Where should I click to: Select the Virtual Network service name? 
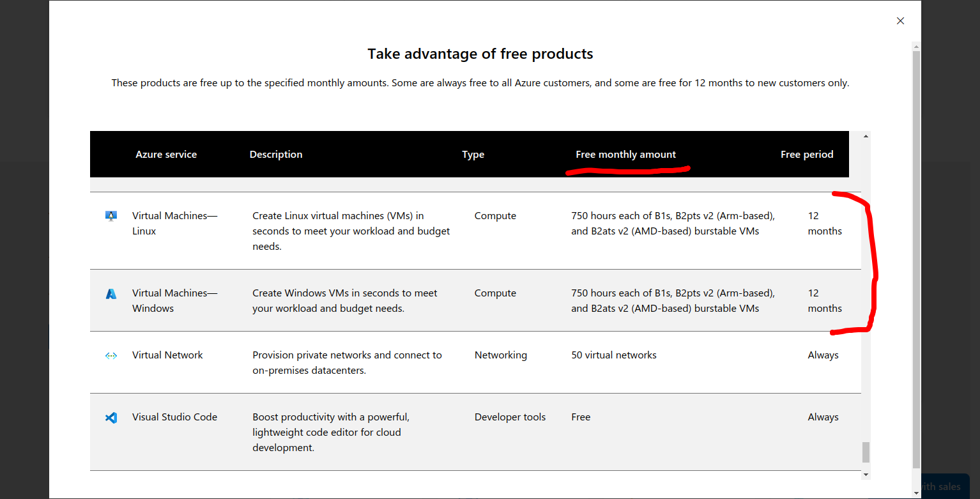coord(167,355)
